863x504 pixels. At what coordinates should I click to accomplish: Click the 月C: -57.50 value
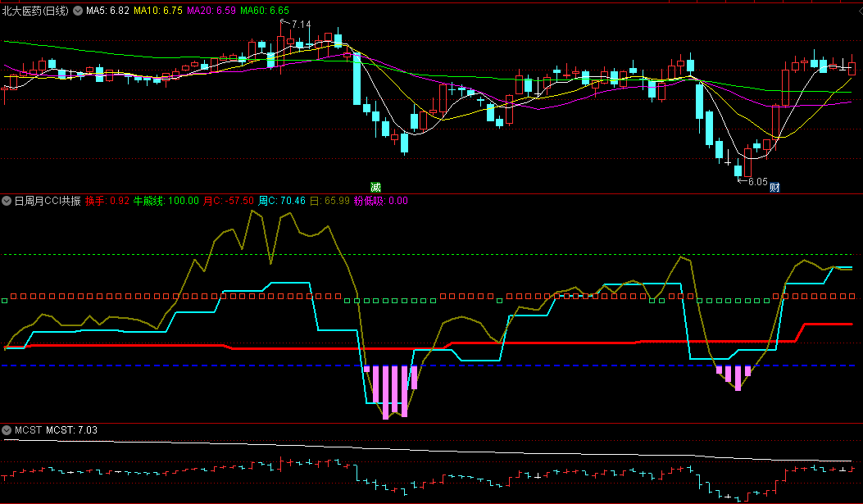click(229, 201)
